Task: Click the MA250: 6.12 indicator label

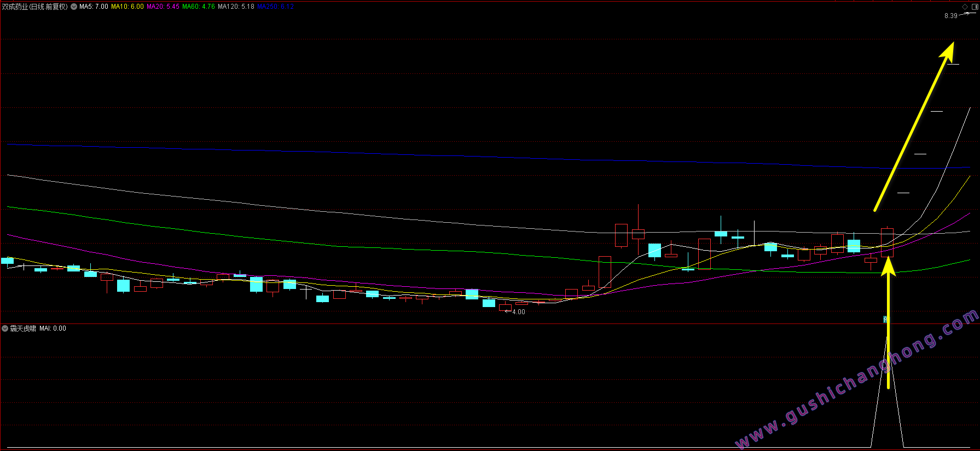Action: (275, 7)
